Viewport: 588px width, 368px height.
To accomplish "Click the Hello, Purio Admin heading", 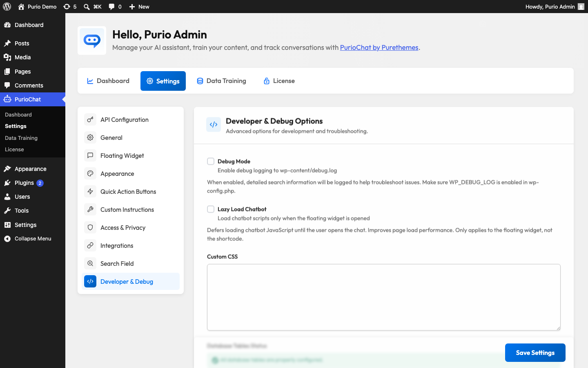I will 160,34.
